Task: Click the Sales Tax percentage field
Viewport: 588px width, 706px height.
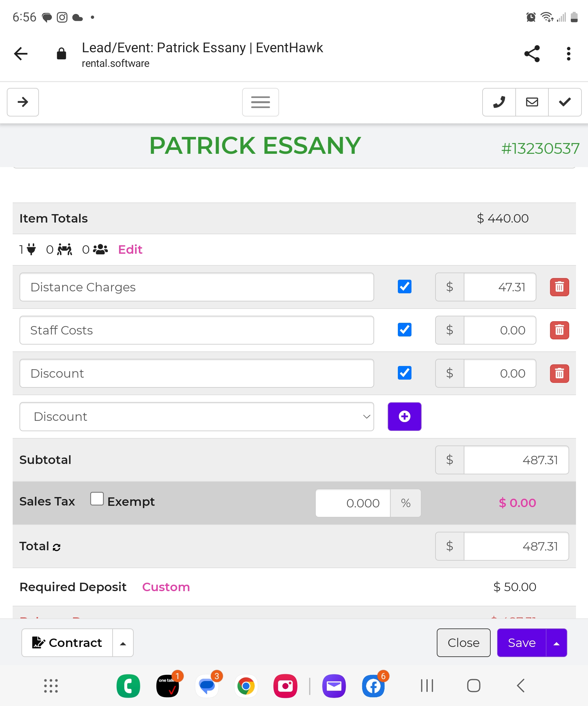Action: tap(353, 503)
